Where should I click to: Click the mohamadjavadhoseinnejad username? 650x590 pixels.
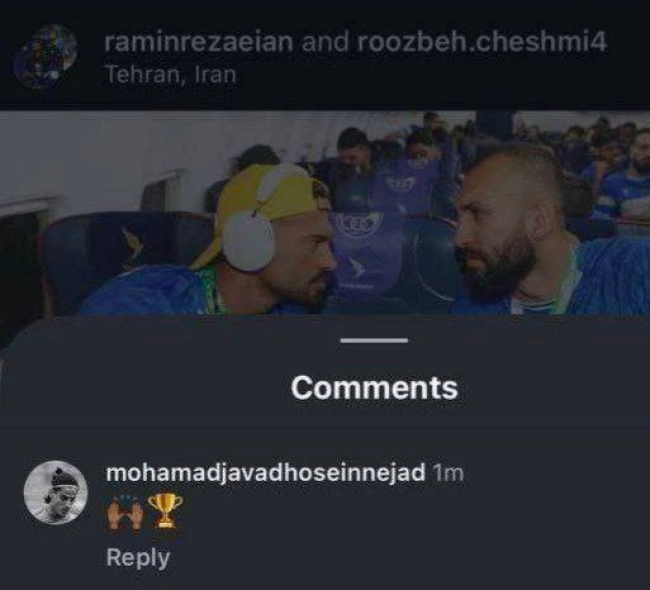(266, 473)
